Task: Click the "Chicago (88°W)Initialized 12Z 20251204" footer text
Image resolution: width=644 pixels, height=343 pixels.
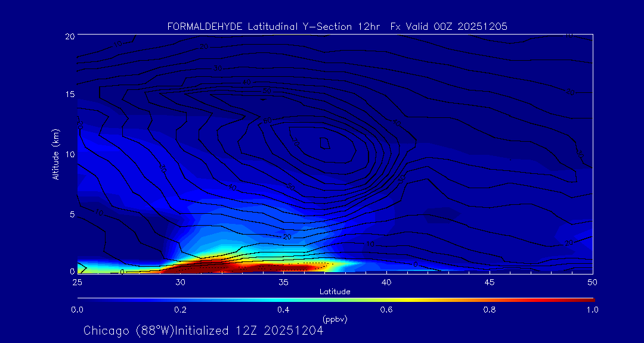Action: coord(203,330)
